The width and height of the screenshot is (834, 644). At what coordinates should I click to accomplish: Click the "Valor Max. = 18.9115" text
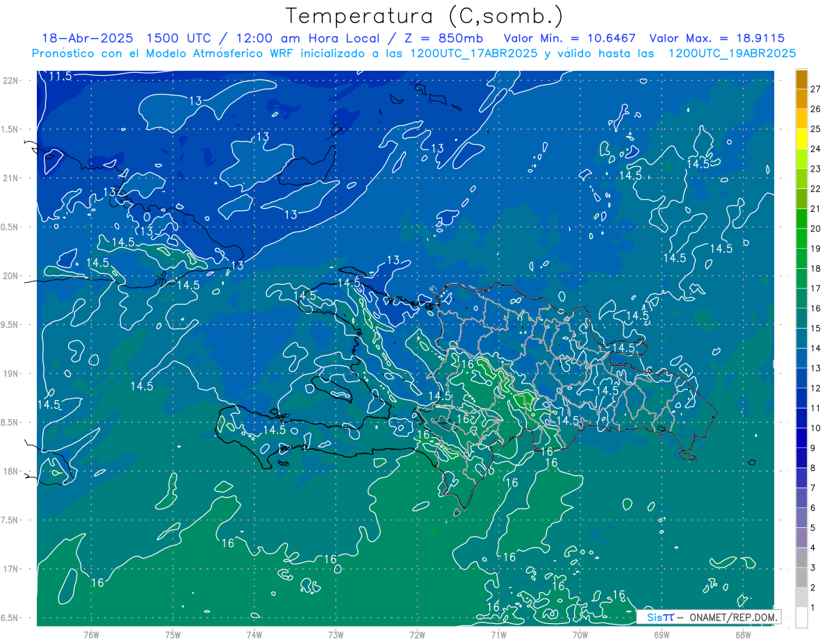click(717, 38)
